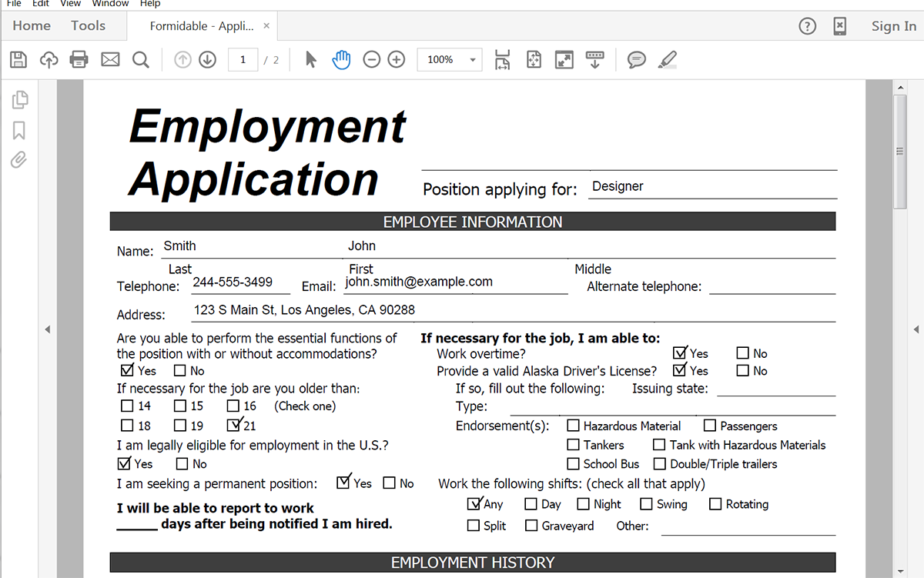Open the bookmarks panel icon

tap(19, 130)
